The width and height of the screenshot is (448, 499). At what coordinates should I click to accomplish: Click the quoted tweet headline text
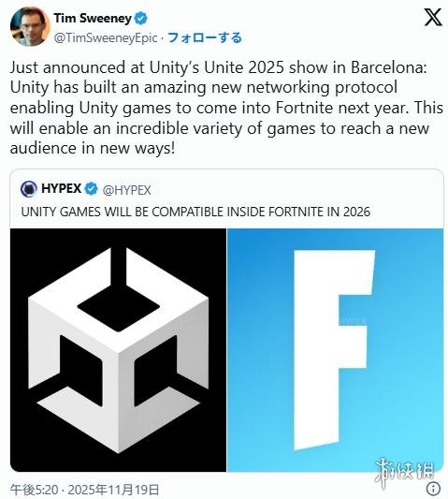tap(195, 212)
